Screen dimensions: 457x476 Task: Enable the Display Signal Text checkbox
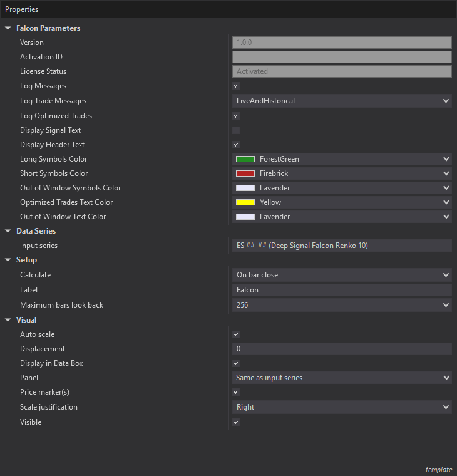click(236, 130)
